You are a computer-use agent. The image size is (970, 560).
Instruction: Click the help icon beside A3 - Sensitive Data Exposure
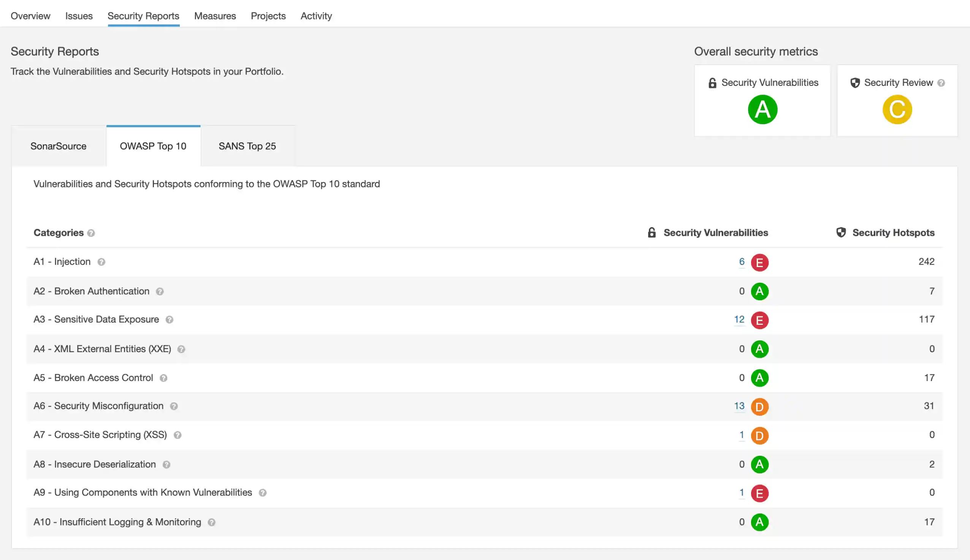click(x=169, y=320)
